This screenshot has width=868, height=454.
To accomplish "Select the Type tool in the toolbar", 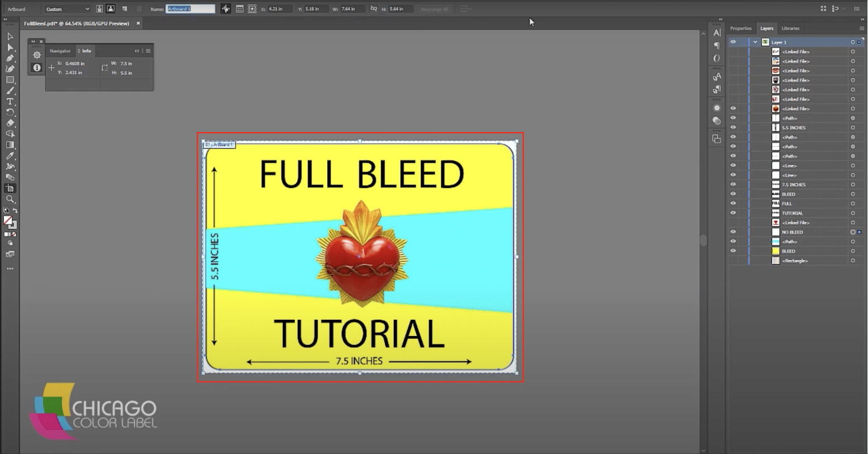I will coord(10,102).
